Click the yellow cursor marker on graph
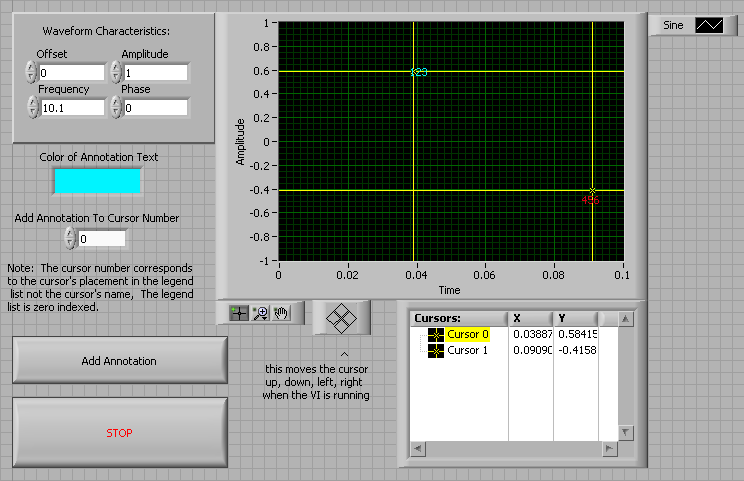This screenshot has height=481, width=744. coord(593,191)
